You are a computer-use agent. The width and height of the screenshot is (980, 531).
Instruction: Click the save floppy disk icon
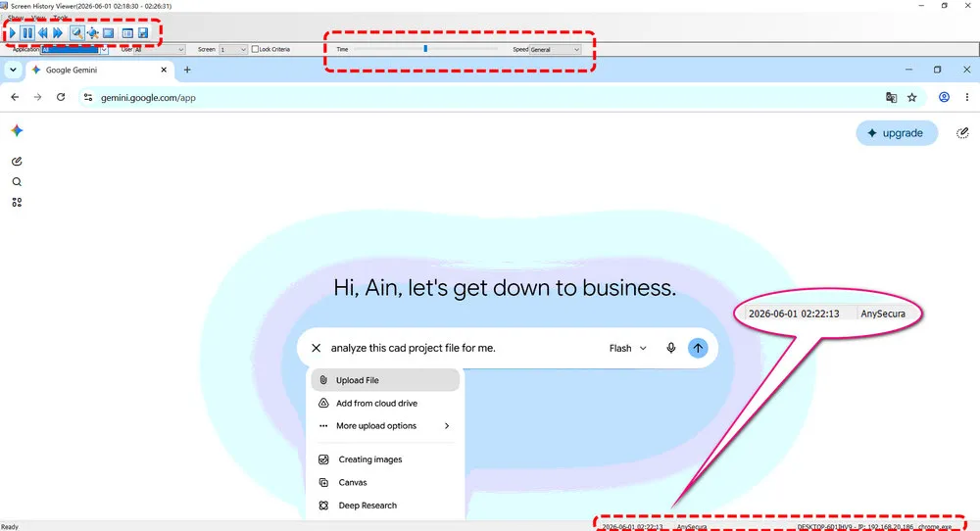tap(143, 33)
